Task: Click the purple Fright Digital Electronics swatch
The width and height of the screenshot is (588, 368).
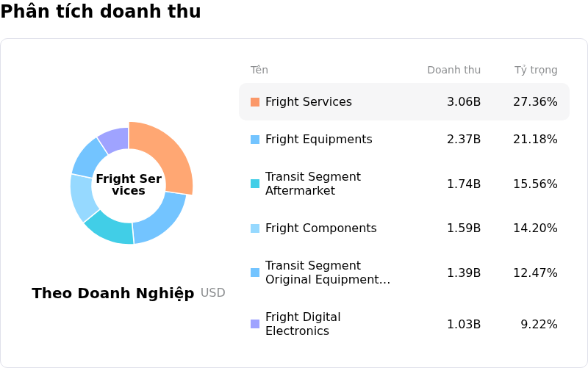Action: tap(255, 324)
